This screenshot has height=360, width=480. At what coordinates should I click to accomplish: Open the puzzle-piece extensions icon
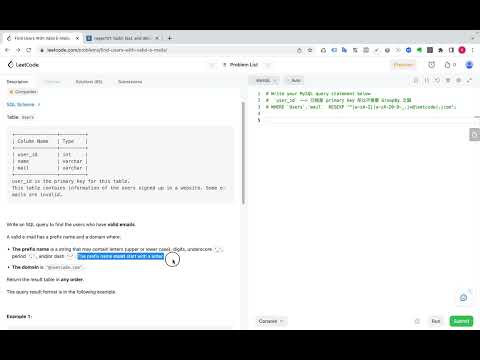point(440,50)
